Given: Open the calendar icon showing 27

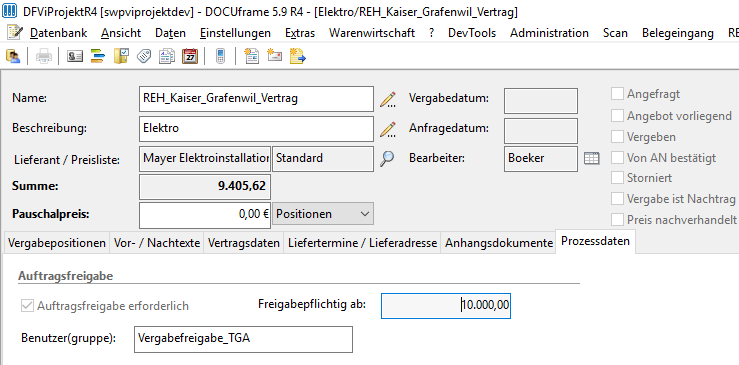Looking at the screenshot, I should [190, 56].
